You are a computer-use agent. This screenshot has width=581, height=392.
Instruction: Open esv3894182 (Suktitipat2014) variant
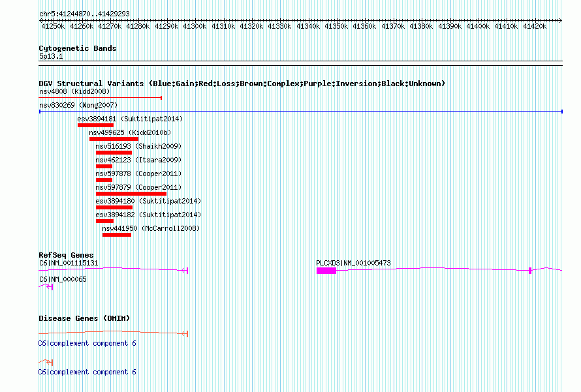pyautogui.click(x=148, y=215)
